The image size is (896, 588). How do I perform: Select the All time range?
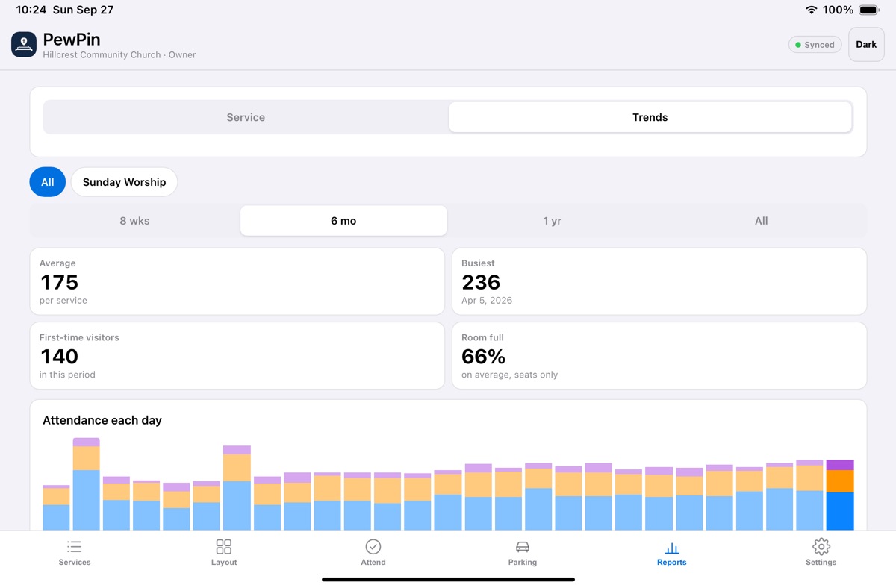761,221
